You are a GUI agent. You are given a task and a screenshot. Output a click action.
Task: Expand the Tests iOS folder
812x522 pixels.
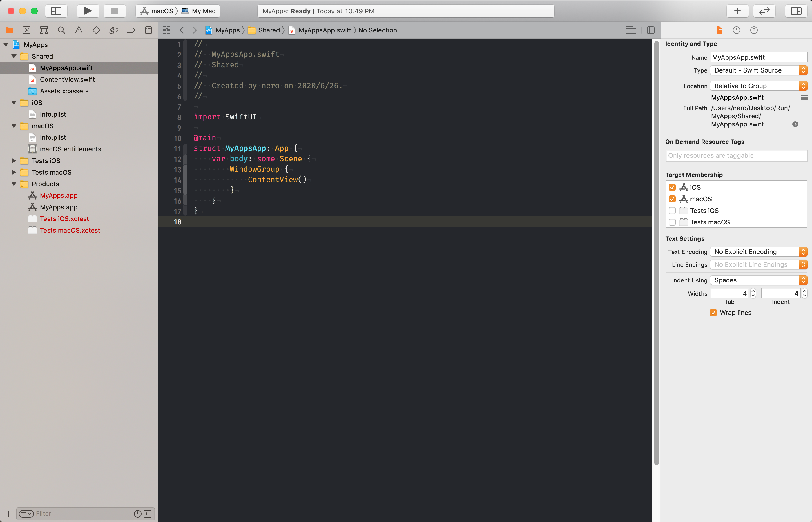pyautogui.click(x=14, y=161)
